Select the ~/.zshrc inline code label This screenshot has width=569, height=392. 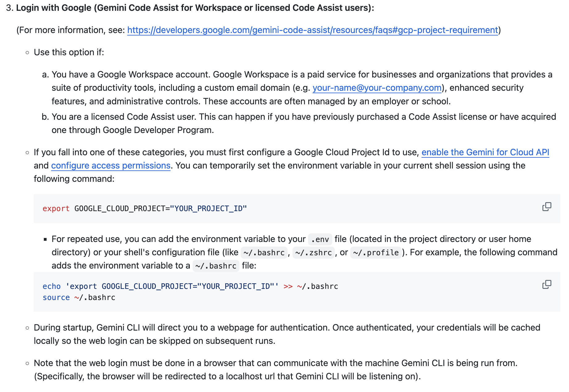[x=314, y=252]
